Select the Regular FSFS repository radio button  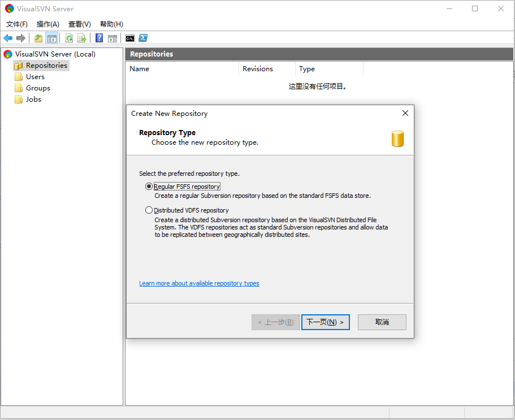[149, 187]
